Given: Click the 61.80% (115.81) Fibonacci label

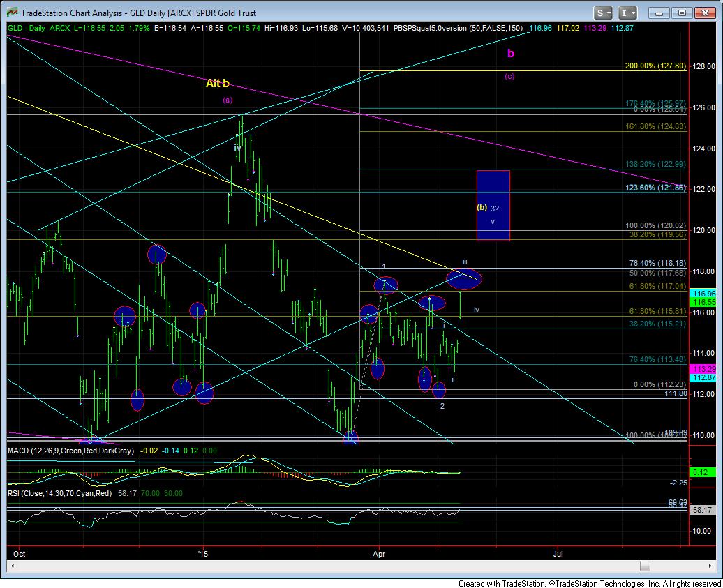Looking at the screenshot, I should (657, 312).
